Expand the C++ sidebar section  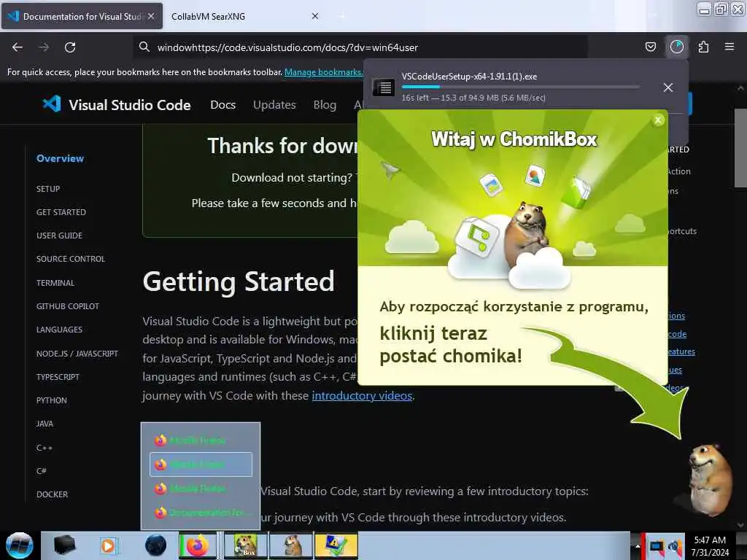coord(44,448)
